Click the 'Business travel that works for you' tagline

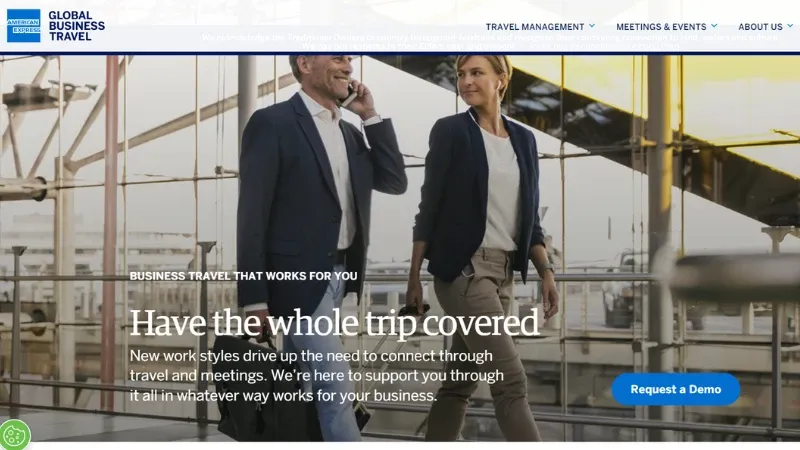(243, 276)
